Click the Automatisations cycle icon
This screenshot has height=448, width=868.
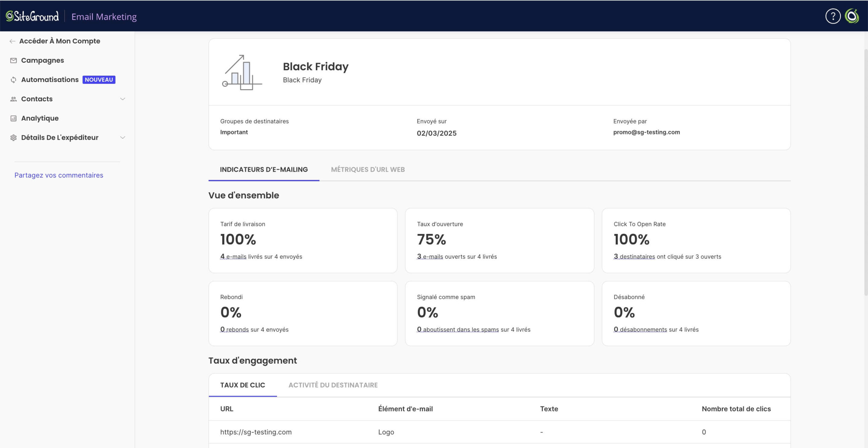click(x=14, y=80)
